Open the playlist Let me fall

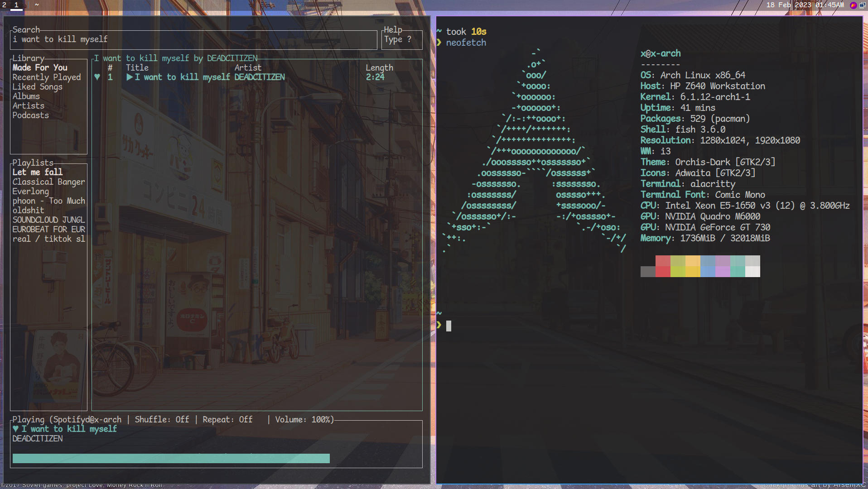tap(37, 172)
